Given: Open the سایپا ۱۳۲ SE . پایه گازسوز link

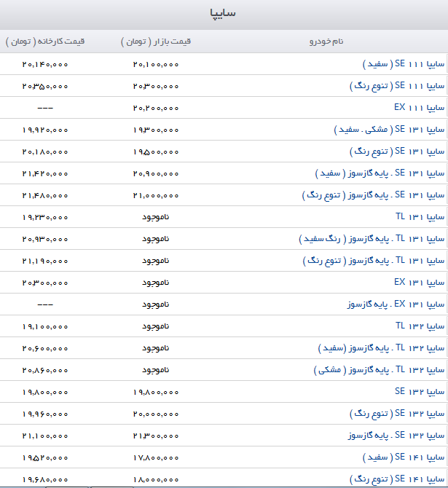Looking at the screenshot, I should [396, 436].
